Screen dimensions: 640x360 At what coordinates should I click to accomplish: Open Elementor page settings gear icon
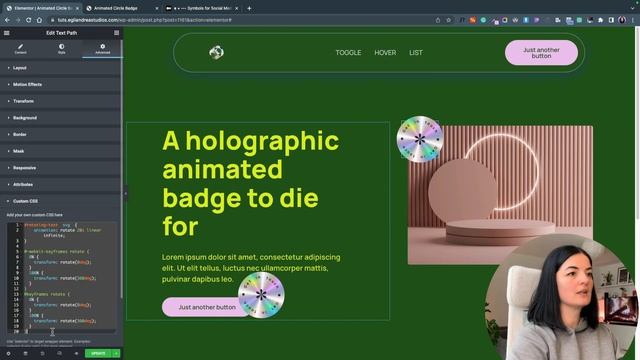8,353
